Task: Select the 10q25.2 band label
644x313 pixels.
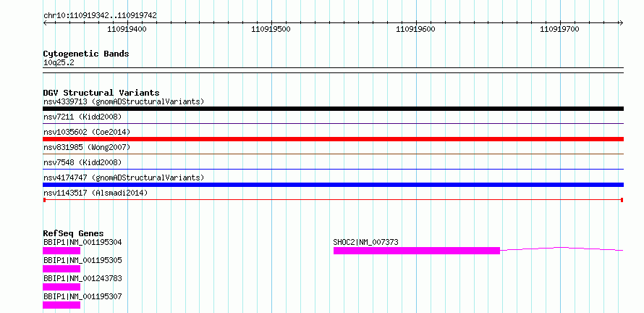Action: tap(59, 63)
